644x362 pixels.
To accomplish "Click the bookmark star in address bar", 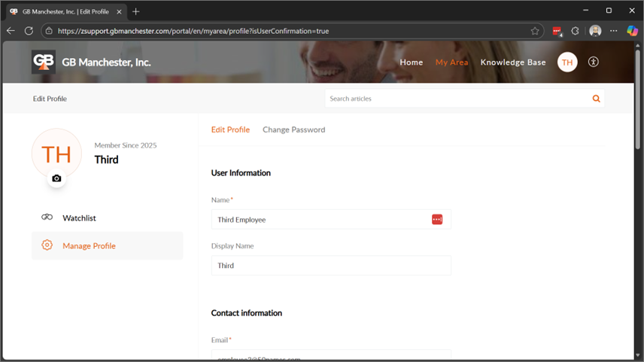I will pyautogui.click(x=535, y=31).
